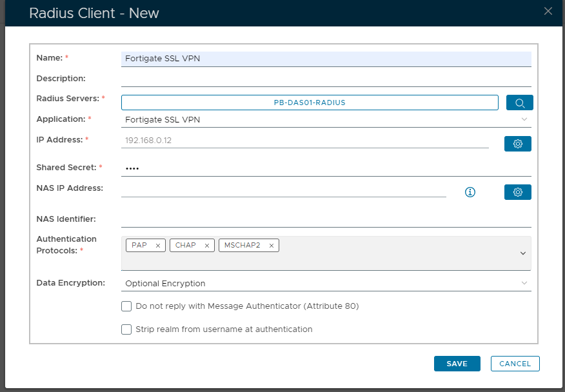Remove the MSCHAP2 protocol tag
This screenshot has width=565, height=392.
[272, 246]
